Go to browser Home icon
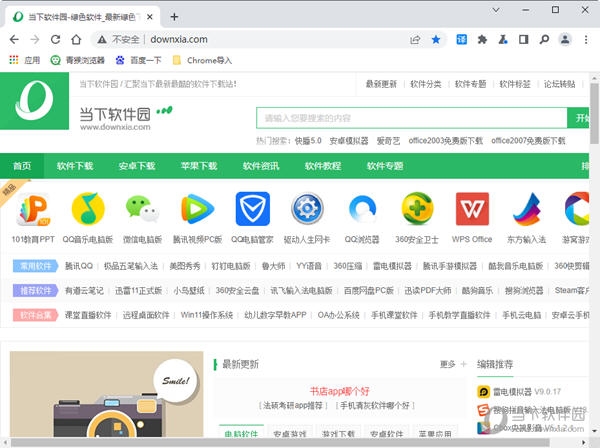 point(76,39)
